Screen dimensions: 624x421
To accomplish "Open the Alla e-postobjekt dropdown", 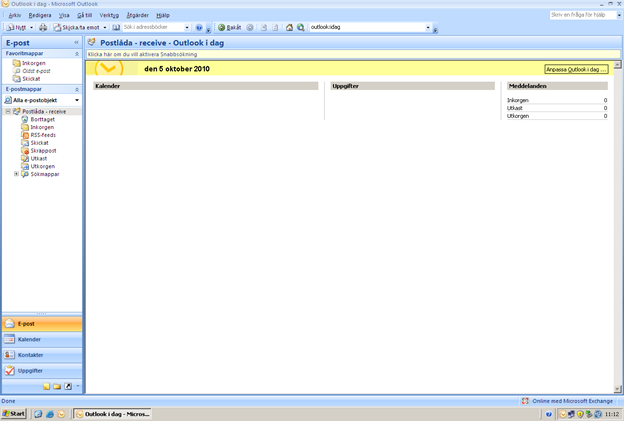I will point(77,100).
